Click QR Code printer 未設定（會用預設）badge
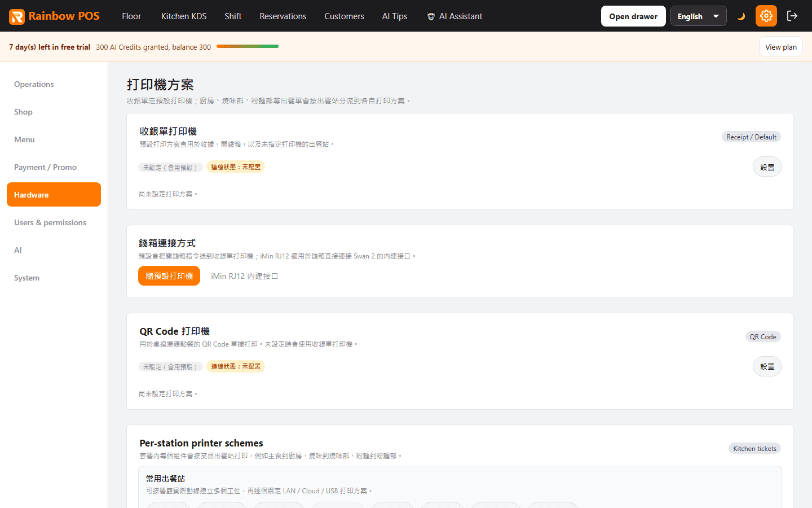This screenshot has width=812, height=508. tap(170, 367)
